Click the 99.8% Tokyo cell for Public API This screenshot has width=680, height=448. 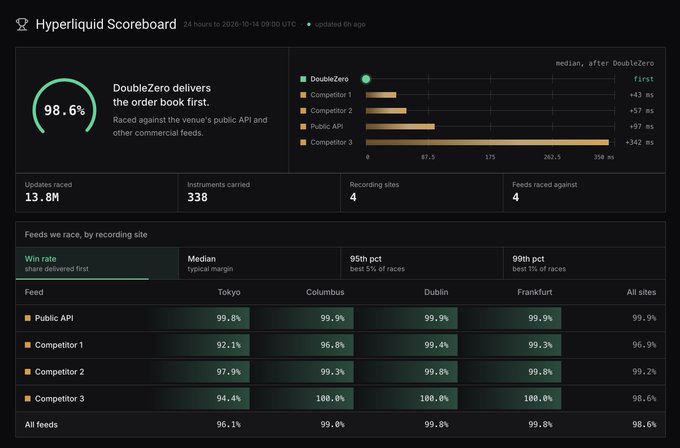pyautogui.click(x=199, y=318)
